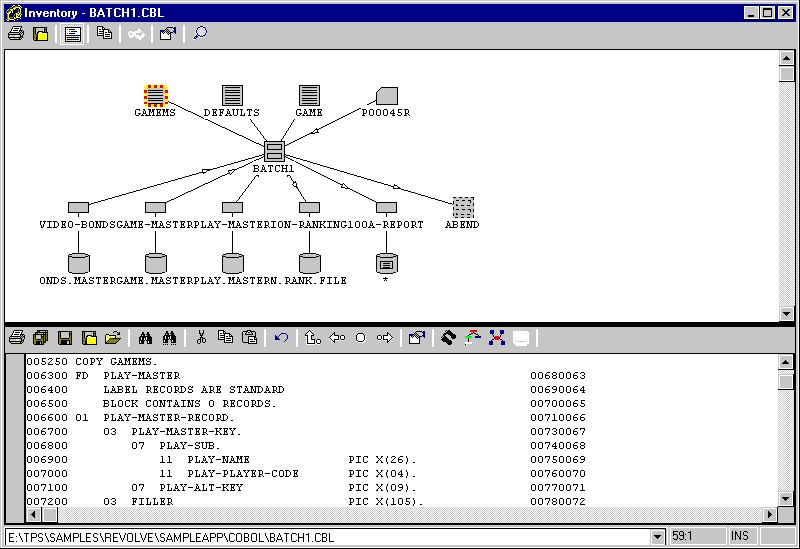Click the scissors cut icon

201,338
